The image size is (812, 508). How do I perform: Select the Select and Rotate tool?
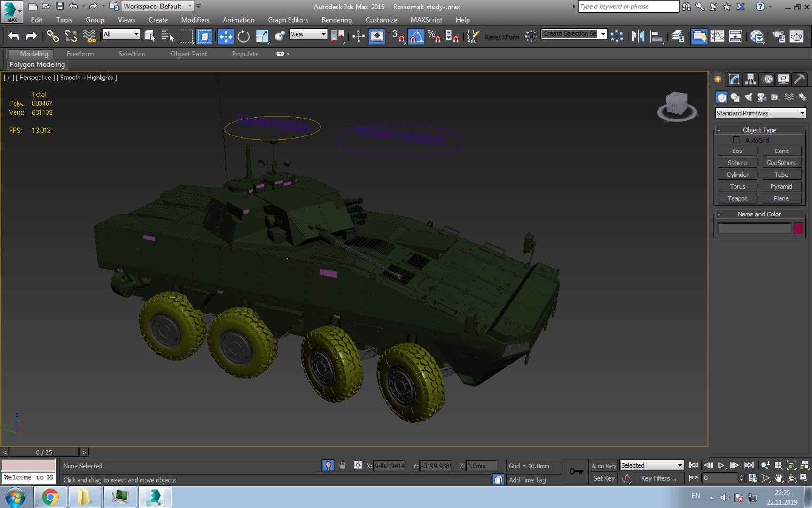pos(243,36)
